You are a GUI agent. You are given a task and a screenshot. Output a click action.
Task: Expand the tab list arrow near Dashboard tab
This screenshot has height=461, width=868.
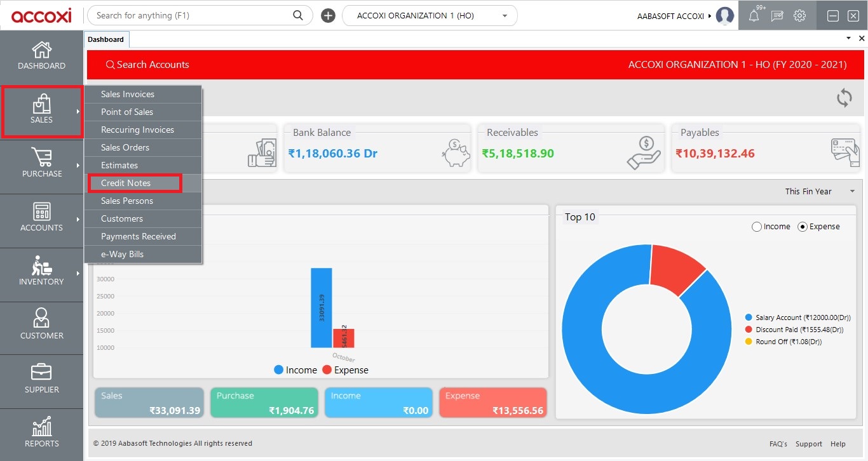(848, 38)
